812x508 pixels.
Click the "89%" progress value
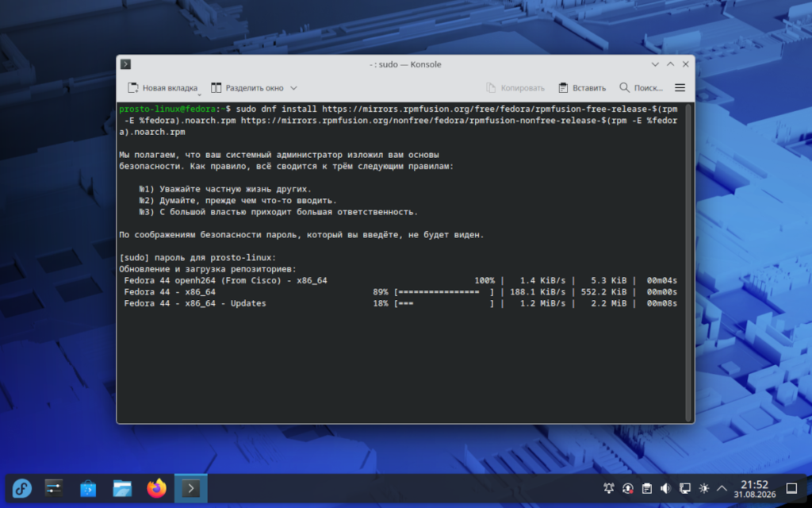(381, 292)
